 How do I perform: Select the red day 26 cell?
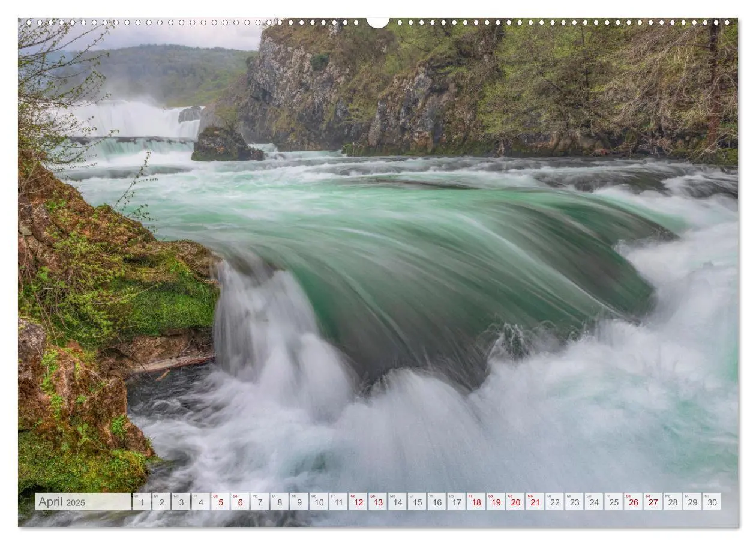(633, 502)
